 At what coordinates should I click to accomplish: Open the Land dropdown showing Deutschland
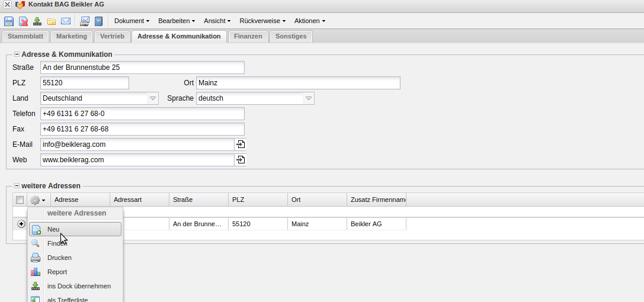point(152,98)
